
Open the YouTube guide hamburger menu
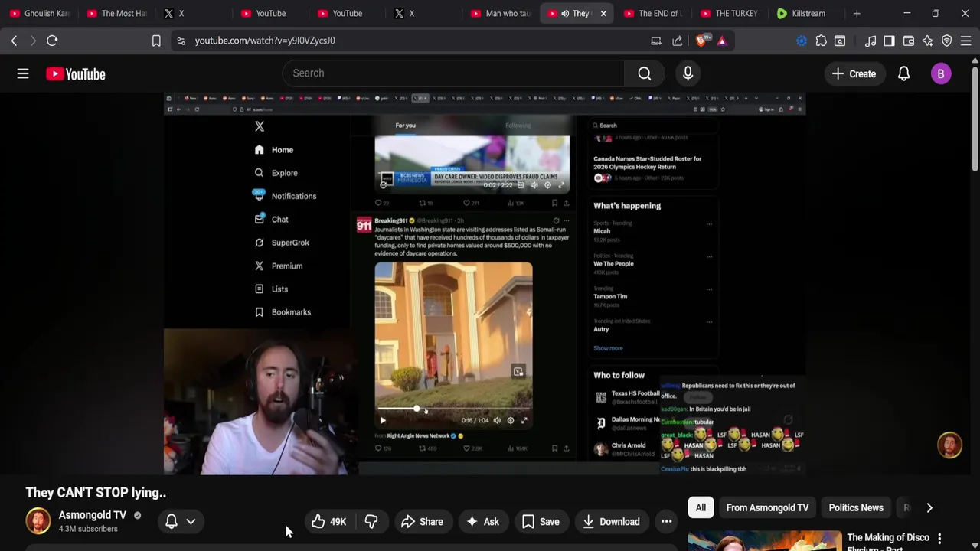(x=23, y=73)
